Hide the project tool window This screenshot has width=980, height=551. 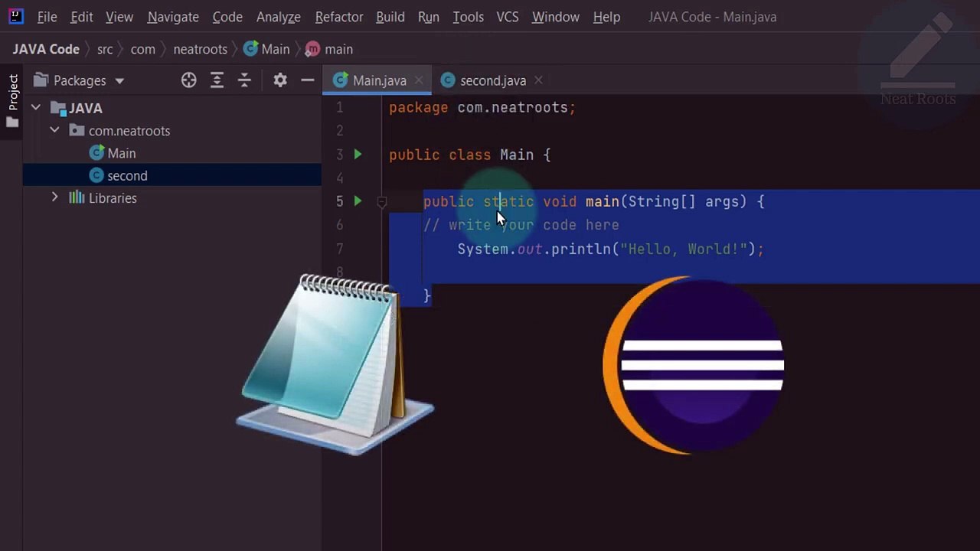[x=308, y=80]
